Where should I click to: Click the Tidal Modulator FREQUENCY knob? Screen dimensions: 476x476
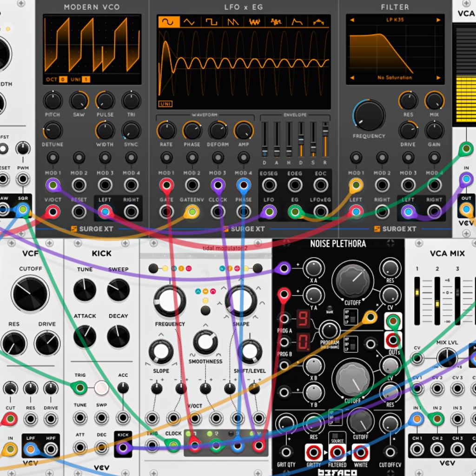point(170,301)
